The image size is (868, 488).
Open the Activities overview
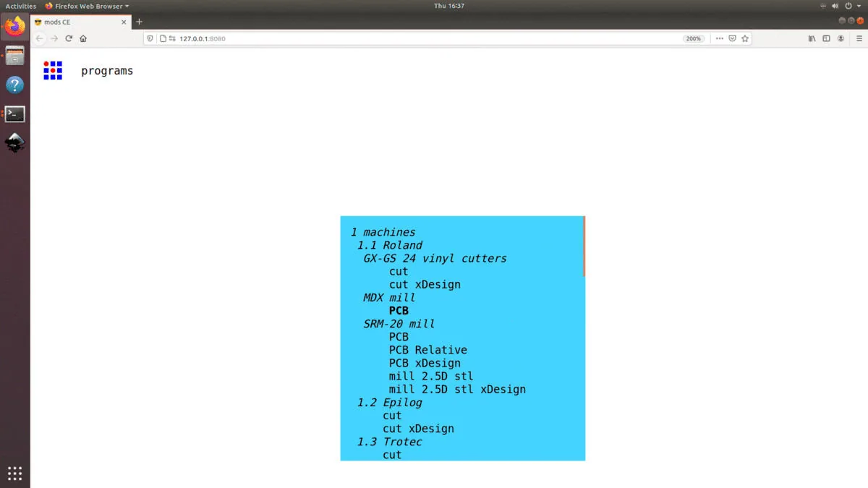pos(21,6)
